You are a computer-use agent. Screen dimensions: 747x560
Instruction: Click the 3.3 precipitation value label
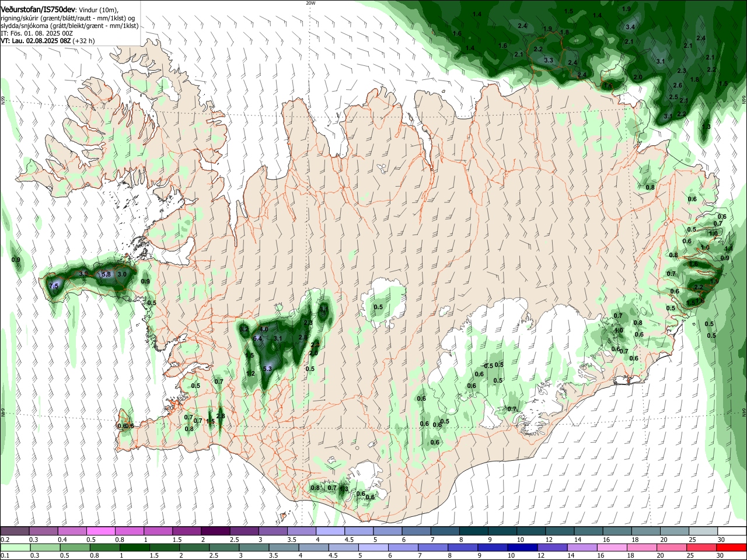[x=549, y=60]
